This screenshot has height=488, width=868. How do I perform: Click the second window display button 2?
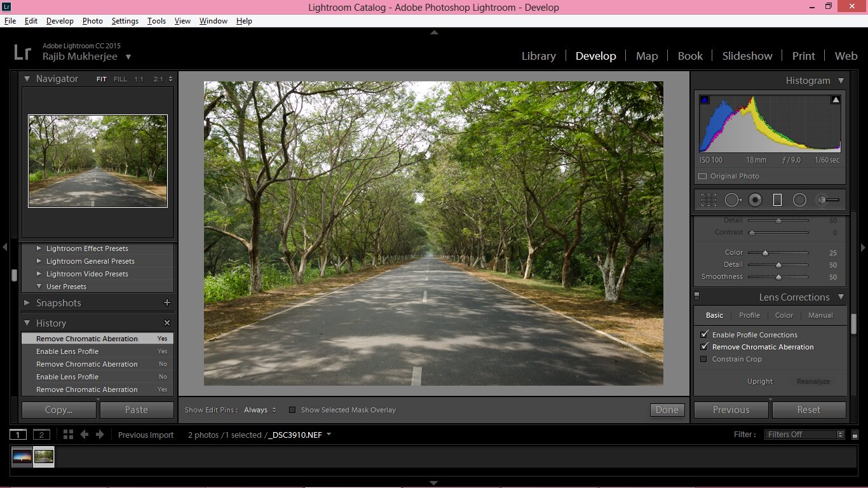coord(41,435)
